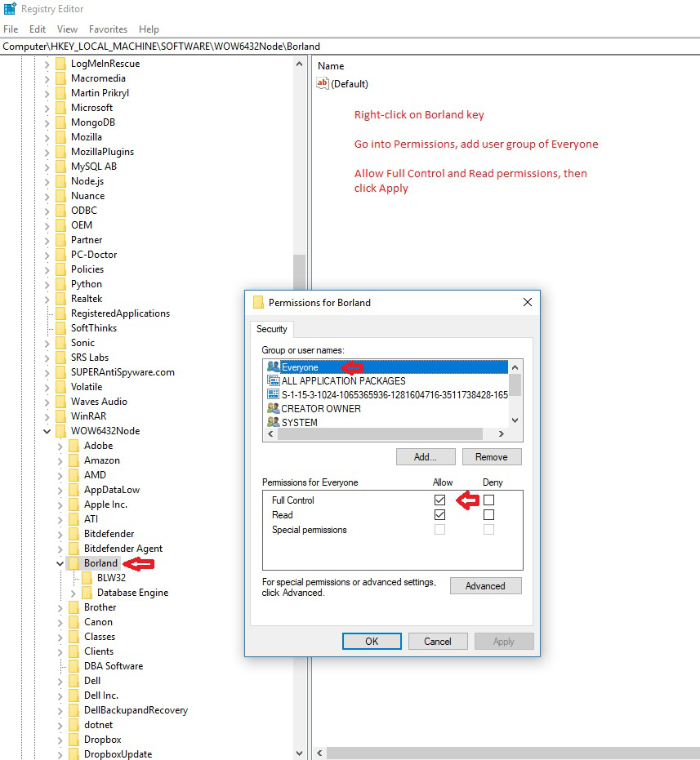Click the Remove button

pos(492,456)
